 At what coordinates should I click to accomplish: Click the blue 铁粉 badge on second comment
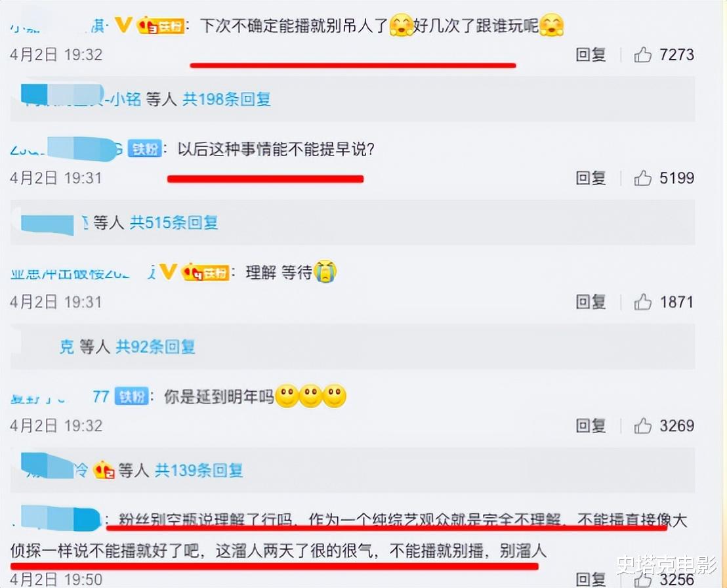pyautogui.click(x=144, y=149)
